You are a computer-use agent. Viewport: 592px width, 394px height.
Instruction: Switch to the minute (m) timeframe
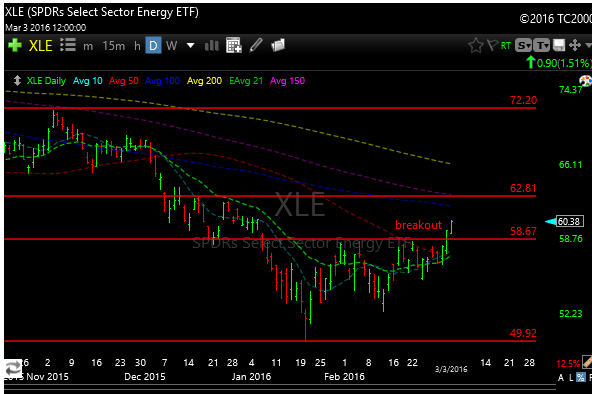coord(88,46)
